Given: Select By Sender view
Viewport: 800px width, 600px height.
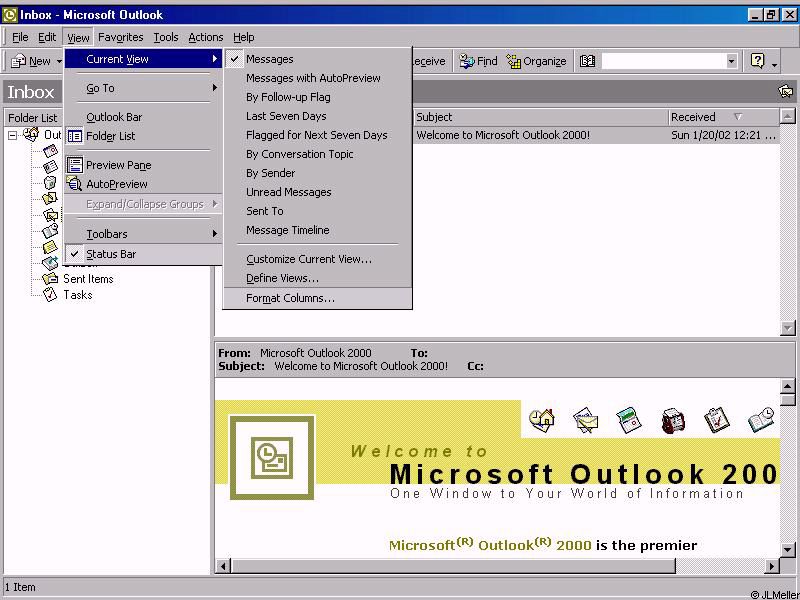Looking at the screenshot, I should point(317,173).
